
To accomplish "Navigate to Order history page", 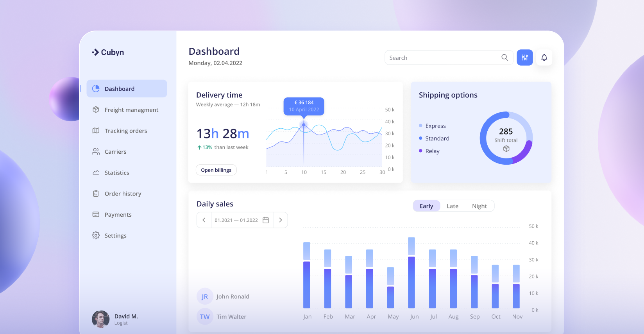I will [x=123, y=194].
